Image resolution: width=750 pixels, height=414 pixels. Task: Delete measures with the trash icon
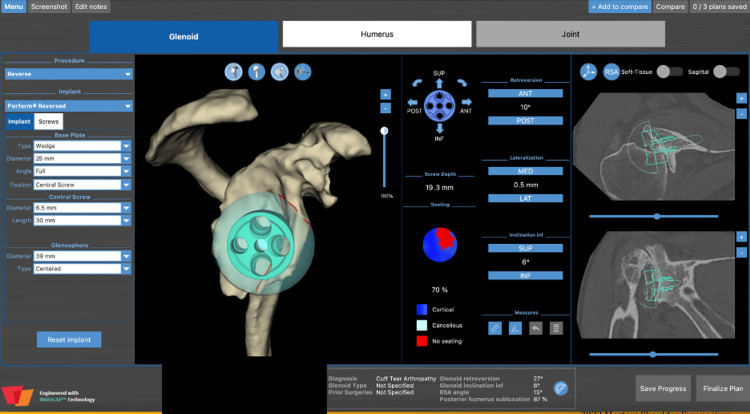556,328
